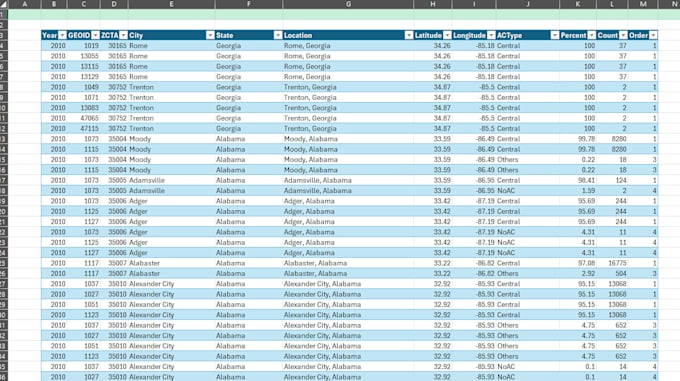Select column L header
Image resolution: width=680 pixels, height=381 pixels.
tap(612, 4)
